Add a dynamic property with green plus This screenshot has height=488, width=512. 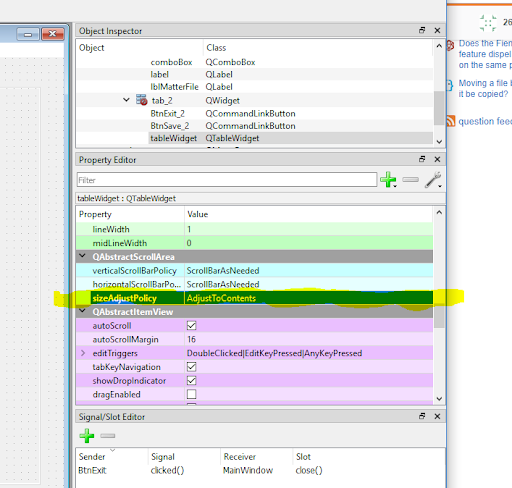(x=388, y=180)
